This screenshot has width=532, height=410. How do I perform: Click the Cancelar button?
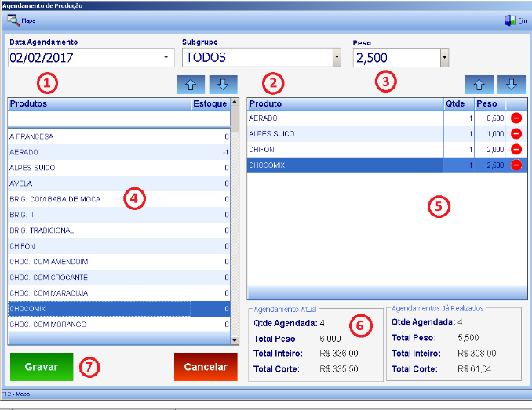click(206, 367)
